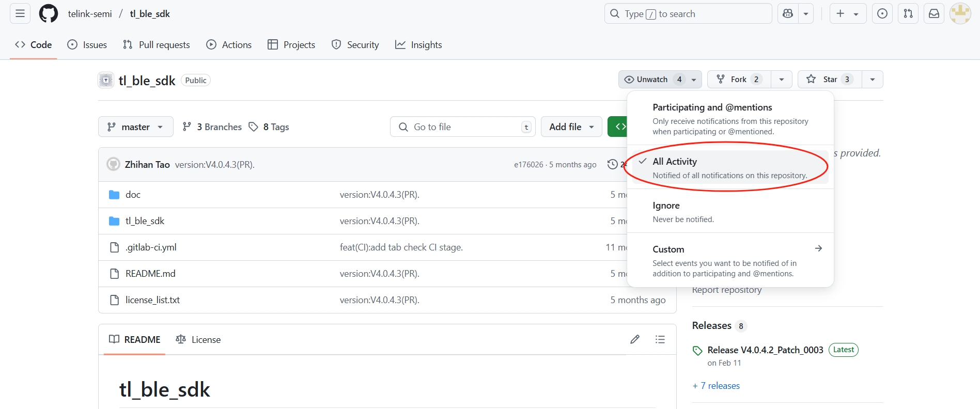Screen dimensions: 980x409
Task: Star the repository
Action: click(x=830, y=80)
